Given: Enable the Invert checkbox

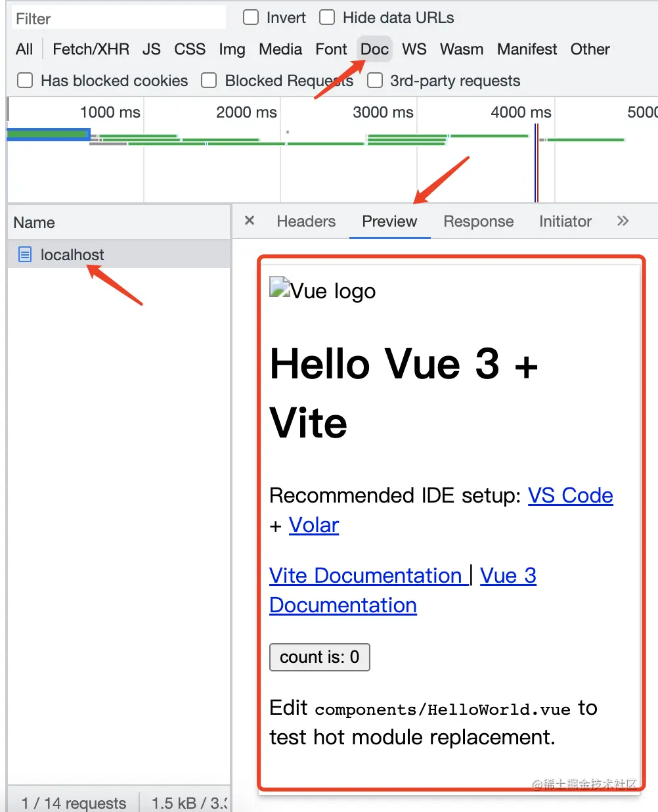Looking at the screenshot, I should 251,17.
